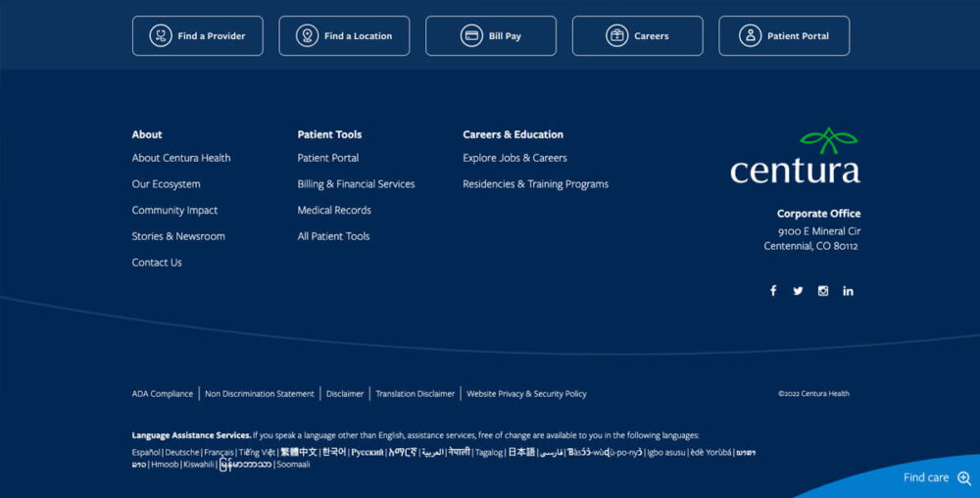Click the Centura logo
980x498 pixels.
point(795,157)
